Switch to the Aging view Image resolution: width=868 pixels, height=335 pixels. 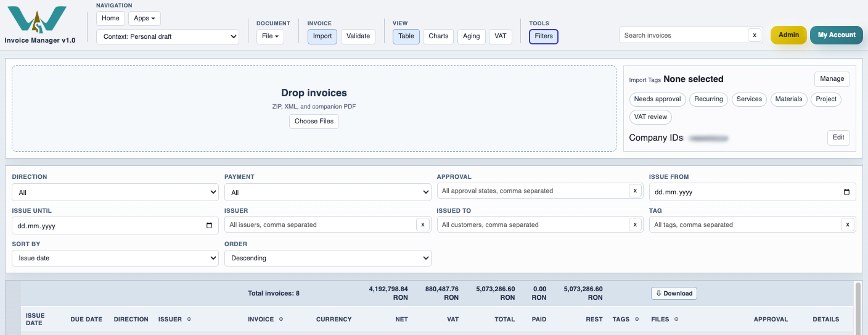(472, 36)
